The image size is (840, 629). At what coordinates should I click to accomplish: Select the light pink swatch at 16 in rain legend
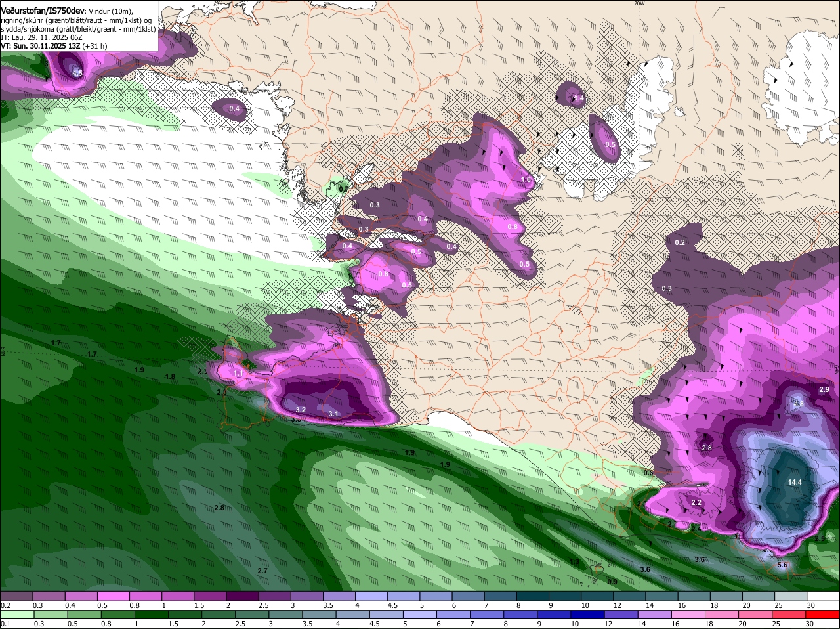pyautogui.click(x=688, y=615)
